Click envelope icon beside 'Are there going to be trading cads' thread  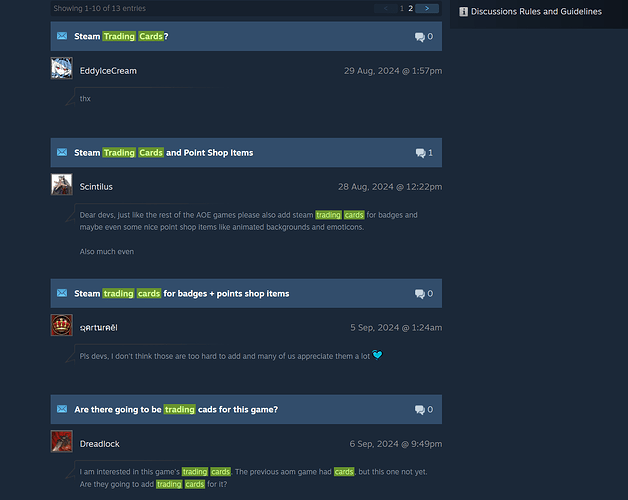pyautogui.click(x=62, y=409)
